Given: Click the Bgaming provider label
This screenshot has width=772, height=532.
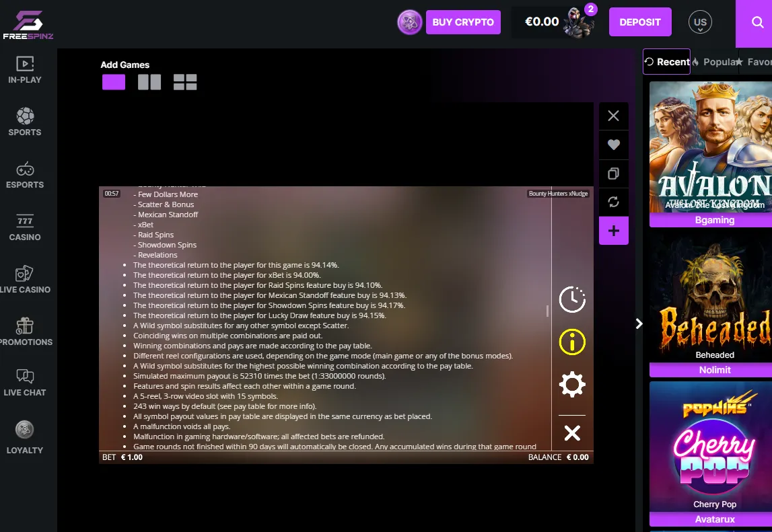Looking at the screenshot, I should pos(714,220).
